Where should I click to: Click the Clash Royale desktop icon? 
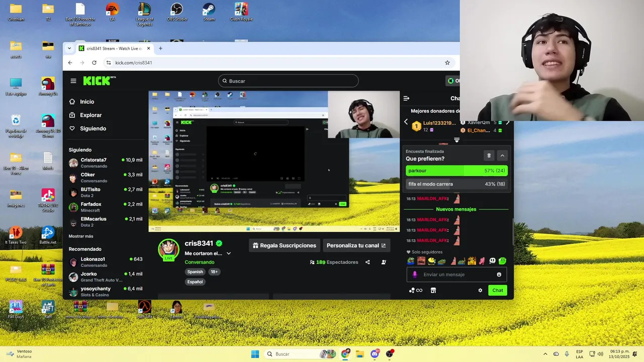coord(241,13)
